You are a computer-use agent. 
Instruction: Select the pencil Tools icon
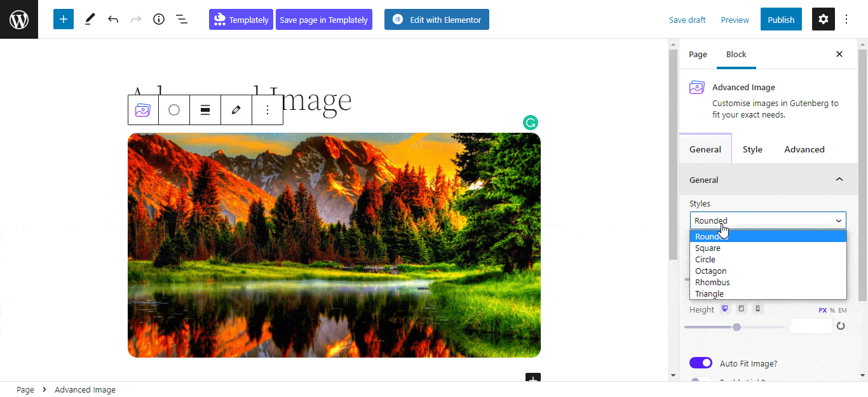click(x=90, y=19)
